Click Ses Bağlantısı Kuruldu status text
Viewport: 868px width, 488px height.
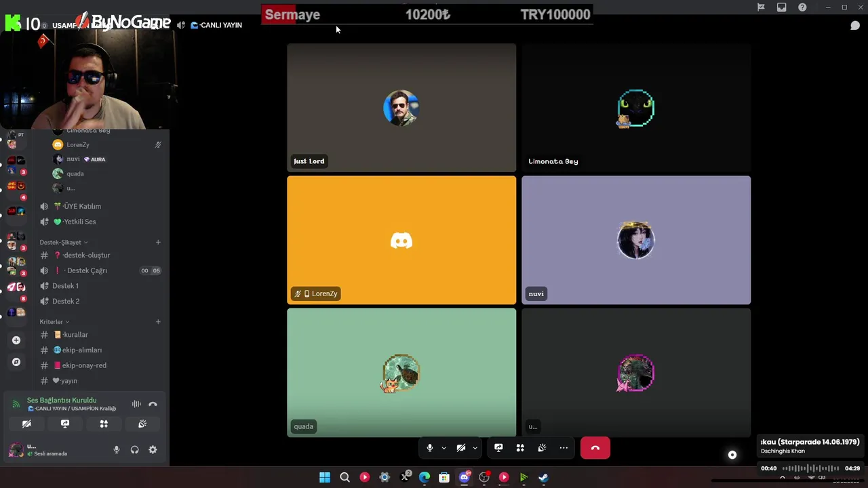click(62, 401)
